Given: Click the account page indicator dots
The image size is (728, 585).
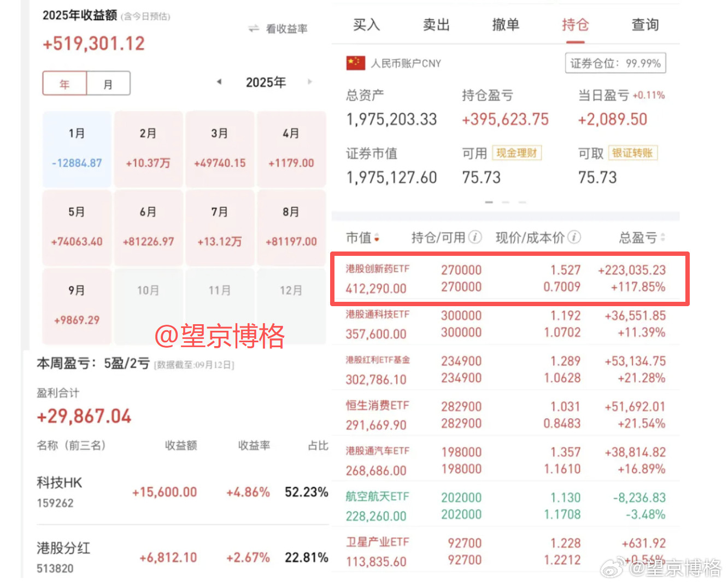Looking at the screenshot, I should [x=506, y=202].
